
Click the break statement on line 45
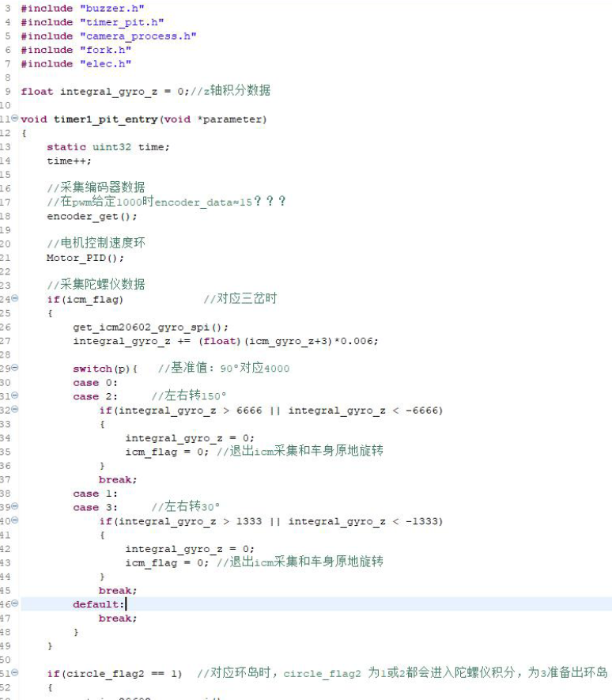click(118, 591)
